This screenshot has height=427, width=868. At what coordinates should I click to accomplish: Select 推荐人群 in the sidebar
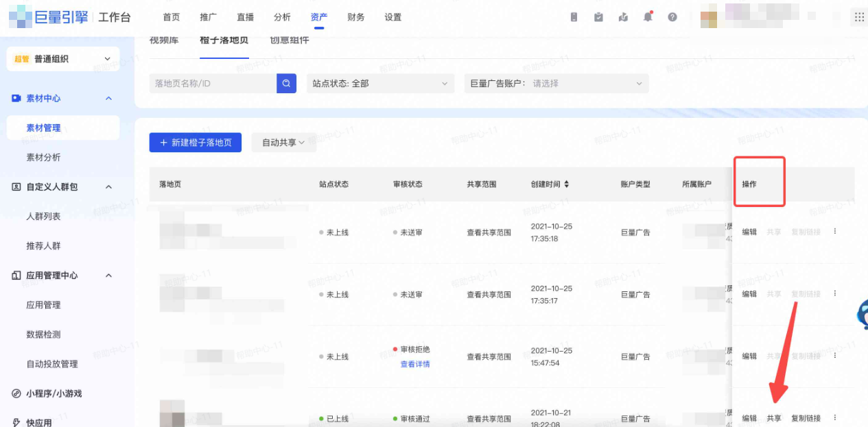[43, 246]
